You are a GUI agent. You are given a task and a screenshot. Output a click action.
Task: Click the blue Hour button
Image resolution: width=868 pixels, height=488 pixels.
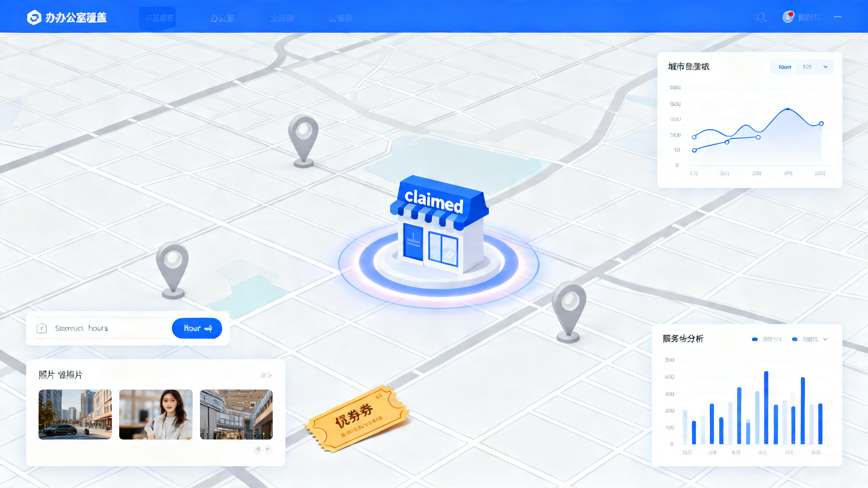pos(197,328)
